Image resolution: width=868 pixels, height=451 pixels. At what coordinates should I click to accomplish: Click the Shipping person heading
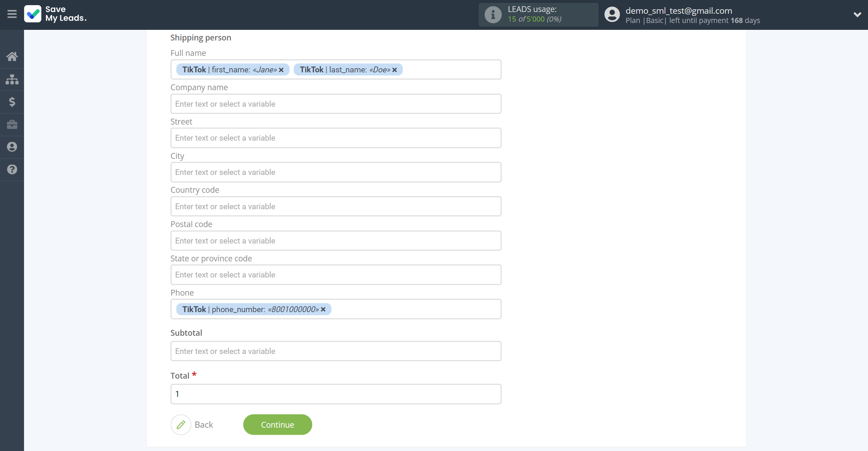click(x=201, y=38)
